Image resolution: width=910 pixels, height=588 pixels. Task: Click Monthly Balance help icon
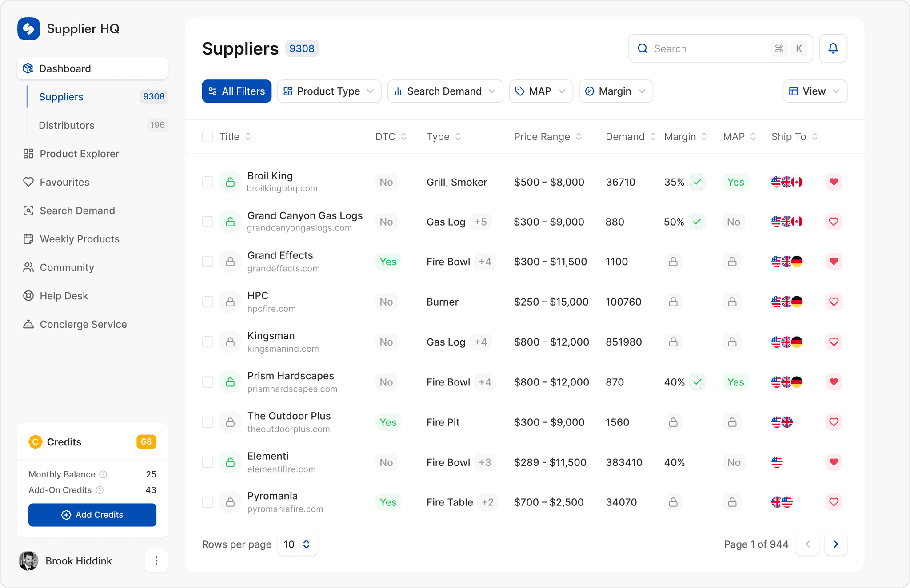click(103, 474)
